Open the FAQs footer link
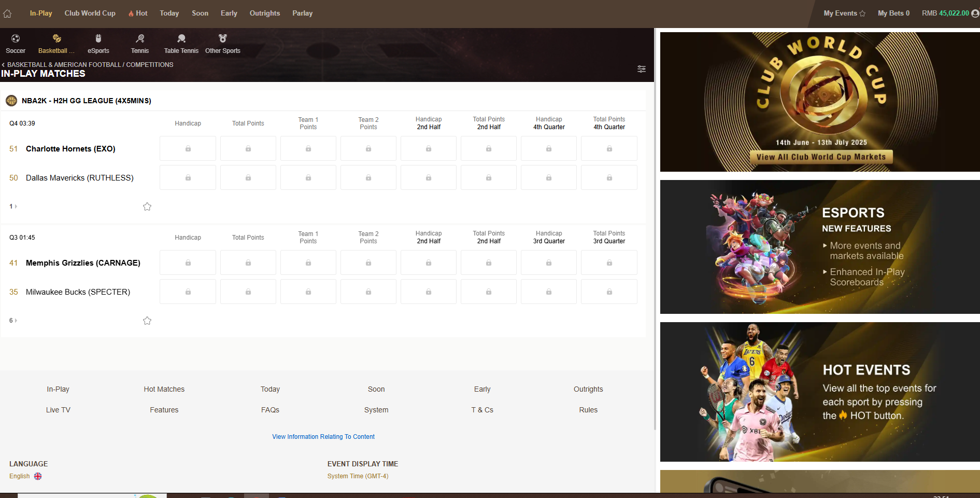 (x=270, y=410)
